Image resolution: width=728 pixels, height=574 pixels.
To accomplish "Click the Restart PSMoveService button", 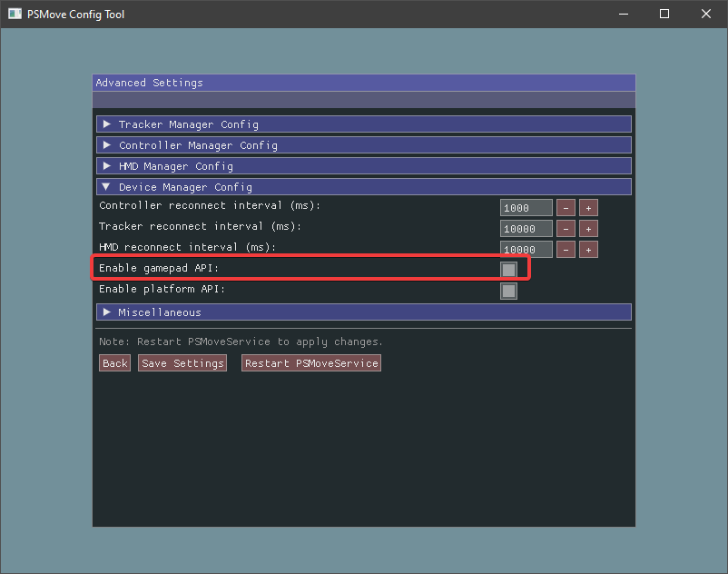I will click(310, 362).
